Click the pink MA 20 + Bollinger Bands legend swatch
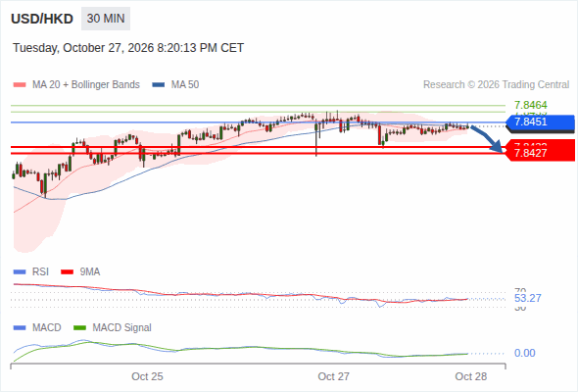The height and width of the screenshot is (392, 578). pos(20,85)
